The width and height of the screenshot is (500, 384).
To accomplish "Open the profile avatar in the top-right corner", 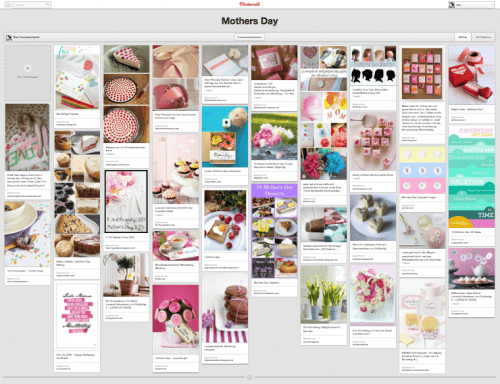I will (x=452, y=5).
